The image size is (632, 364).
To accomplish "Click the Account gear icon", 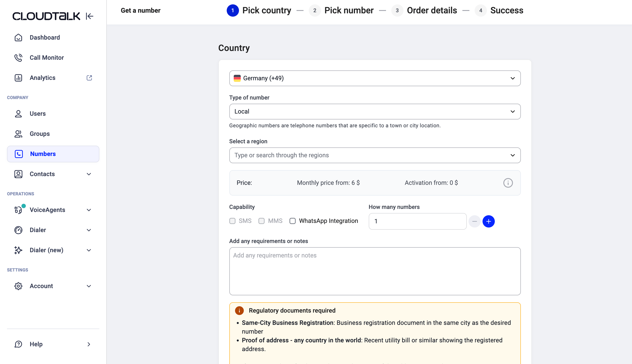I will (18, 286).
